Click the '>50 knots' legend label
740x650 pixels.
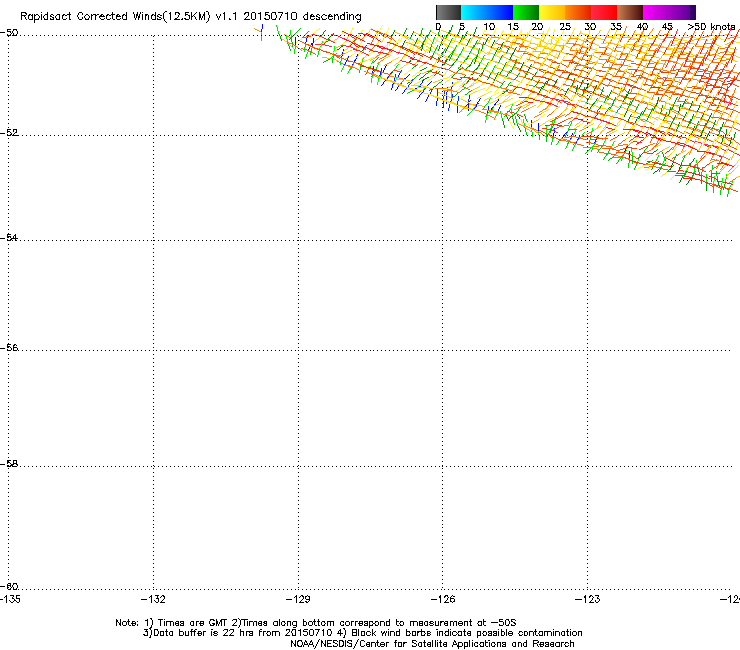coord(711,27)
